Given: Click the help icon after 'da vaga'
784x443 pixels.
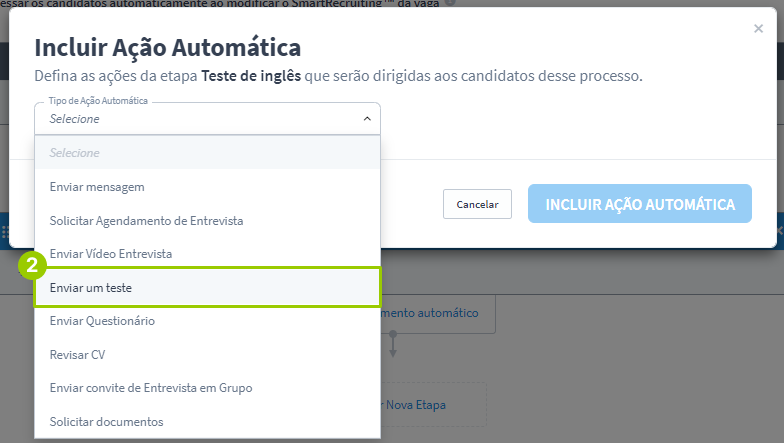Looking at the screenshot, I should (450, 3).
